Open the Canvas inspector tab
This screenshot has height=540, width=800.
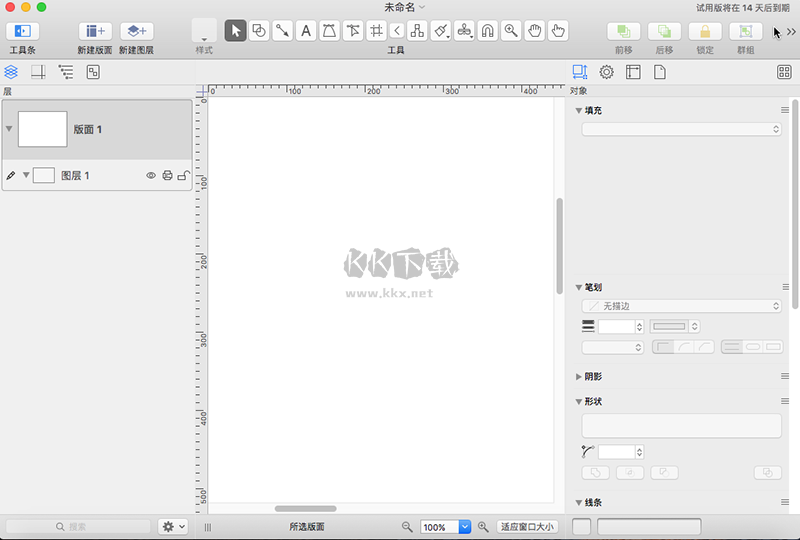633,72
